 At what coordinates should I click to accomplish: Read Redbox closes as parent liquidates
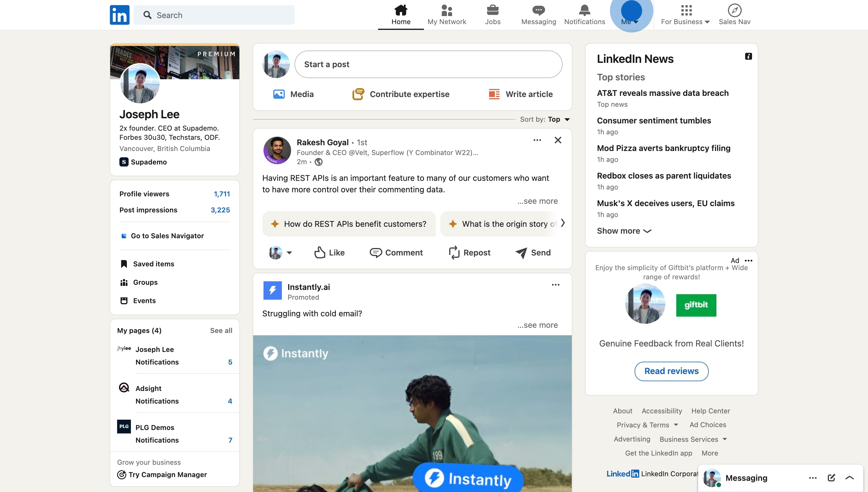click(x=664, y=176)
